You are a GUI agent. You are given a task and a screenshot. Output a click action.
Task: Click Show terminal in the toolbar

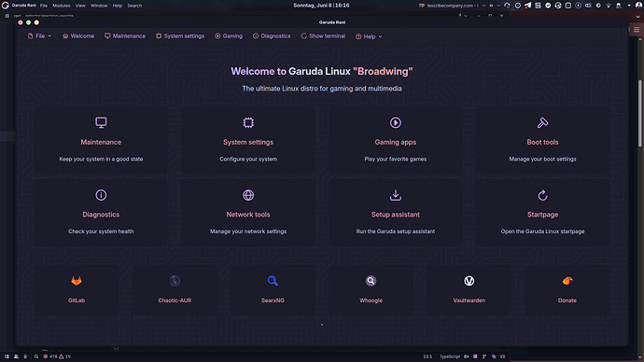[323, 36]
